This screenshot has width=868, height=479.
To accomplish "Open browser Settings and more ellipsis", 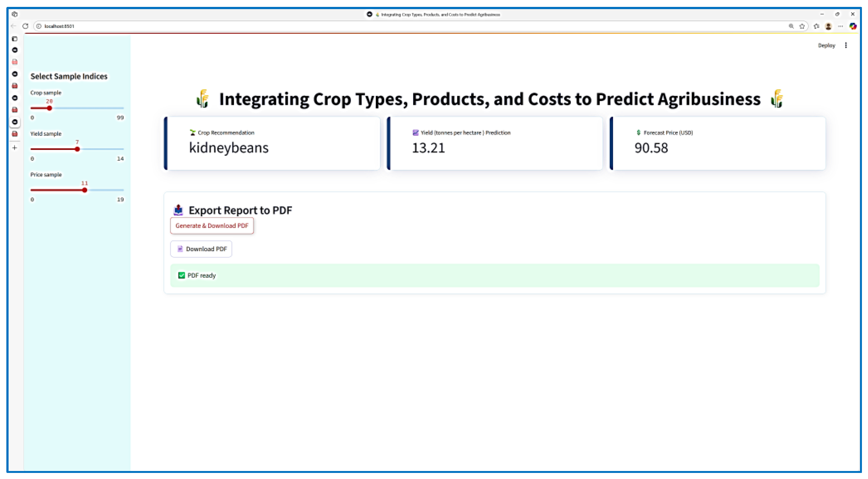I will pos(840,26).
